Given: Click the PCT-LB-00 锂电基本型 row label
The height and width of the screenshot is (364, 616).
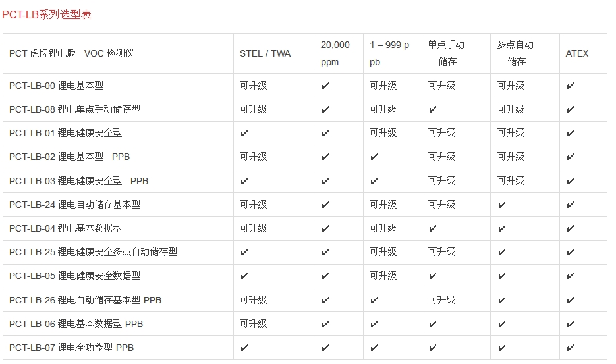Looking at the screenshot, I should tap(56, 86).
